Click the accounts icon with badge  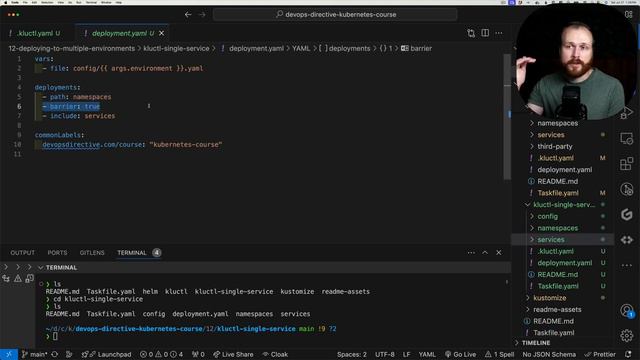(x=627, y=311)
